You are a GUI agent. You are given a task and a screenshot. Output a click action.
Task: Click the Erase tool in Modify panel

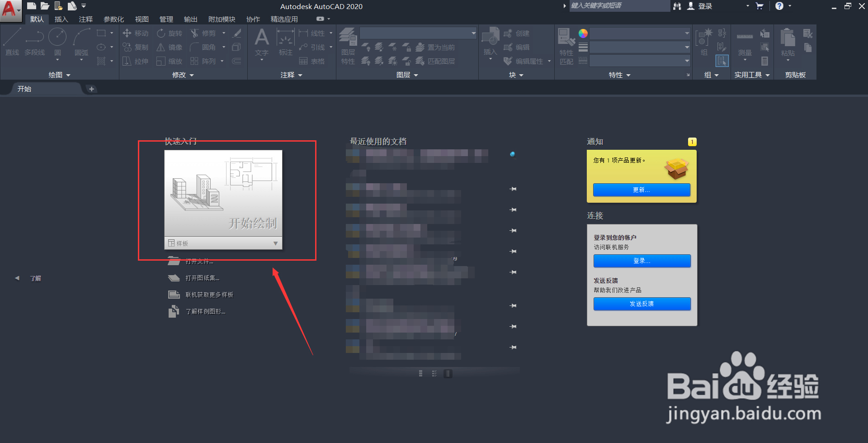[x=237, y=33]
